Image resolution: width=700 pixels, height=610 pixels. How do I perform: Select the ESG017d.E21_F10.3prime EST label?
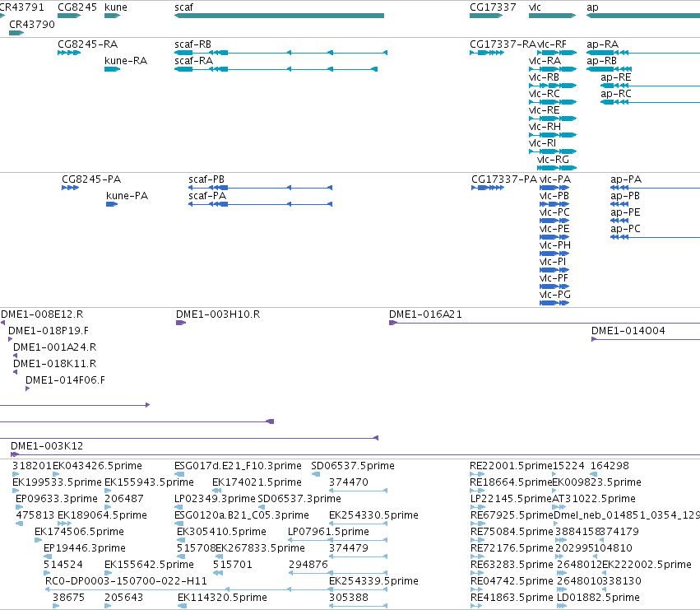pos(238,466)
